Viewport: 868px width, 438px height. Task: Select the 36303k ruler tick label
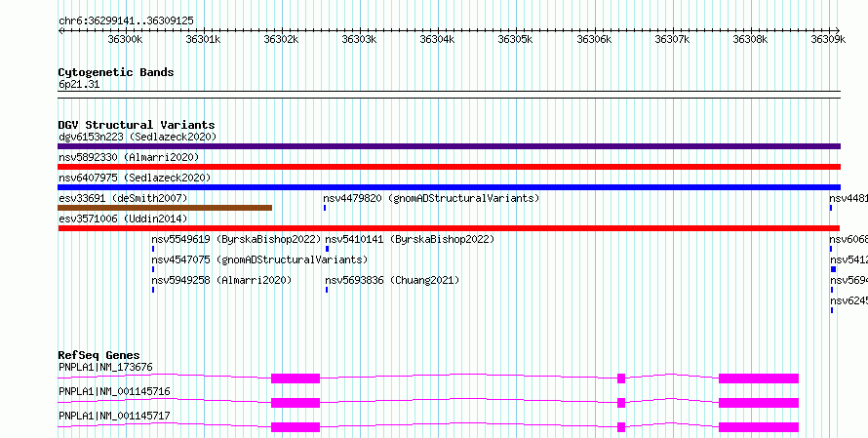[359, 39]
